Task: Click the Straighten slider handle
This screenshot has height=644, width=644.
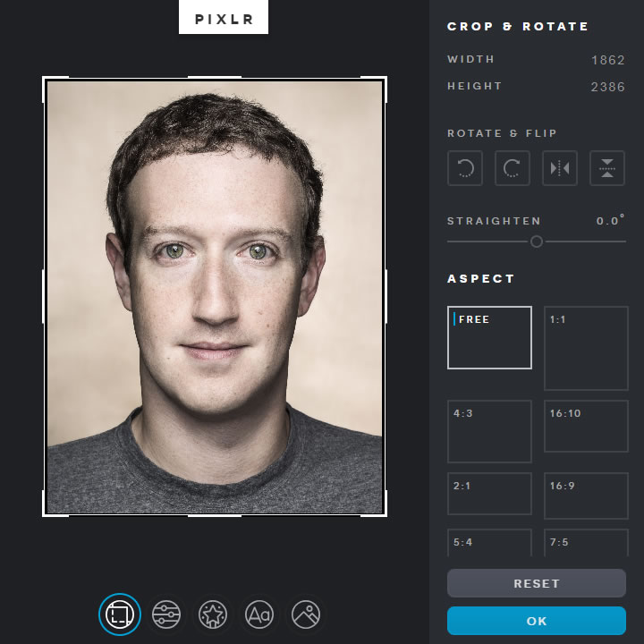Action: (537, 241)
